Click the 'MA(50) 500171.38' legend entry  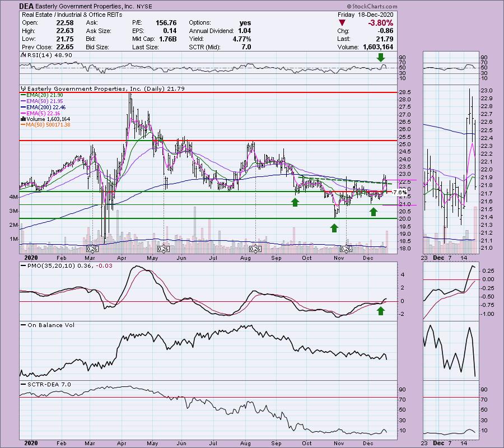pos(48,125)
